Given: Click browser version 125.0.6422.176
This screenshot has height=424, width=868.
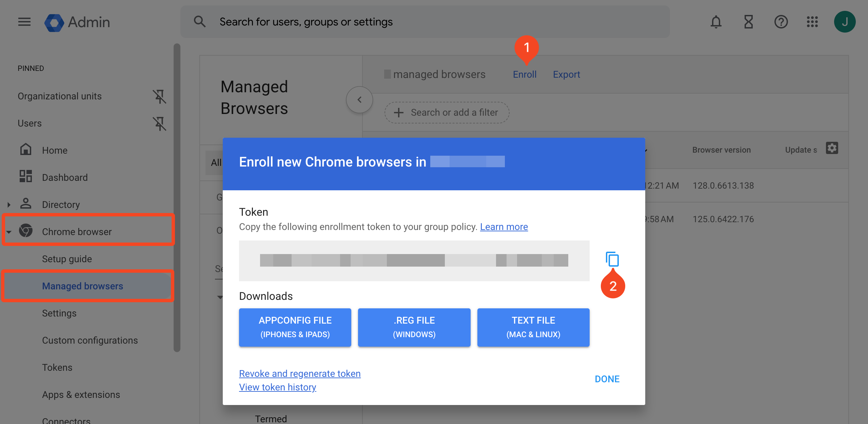Looking at the screenshot, I should coord(723,219).
